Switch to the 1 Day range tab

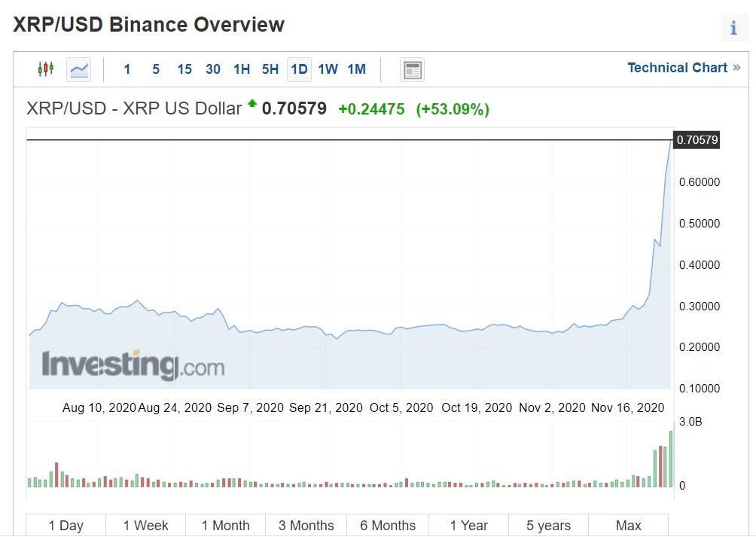(x=65, y=525)
